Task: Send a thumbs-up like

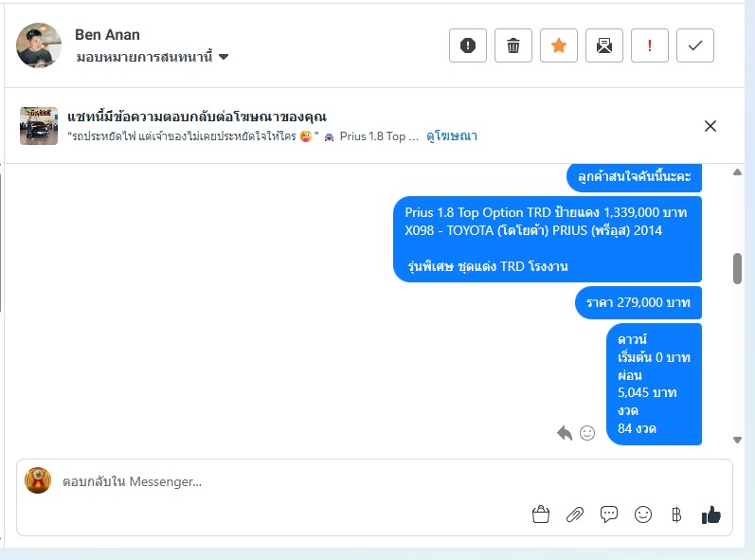Action: [x=710, y=515]
